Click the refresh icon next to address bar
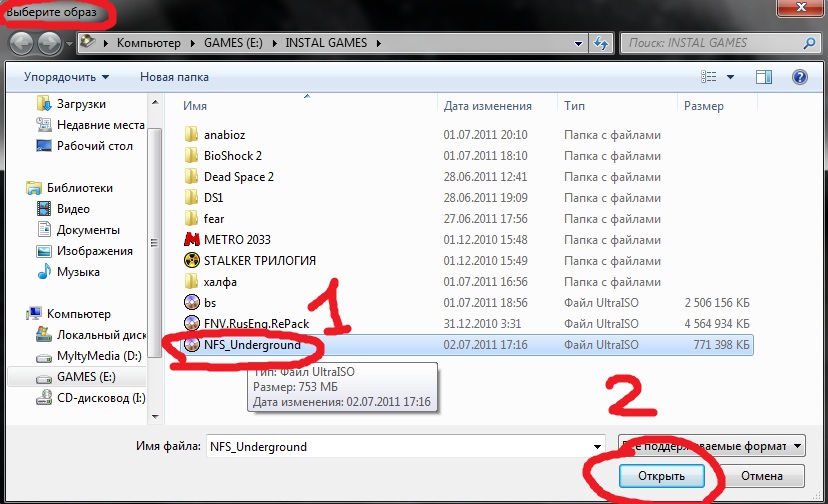This screenshot has width=828, height=504. (x=601, y=43)
